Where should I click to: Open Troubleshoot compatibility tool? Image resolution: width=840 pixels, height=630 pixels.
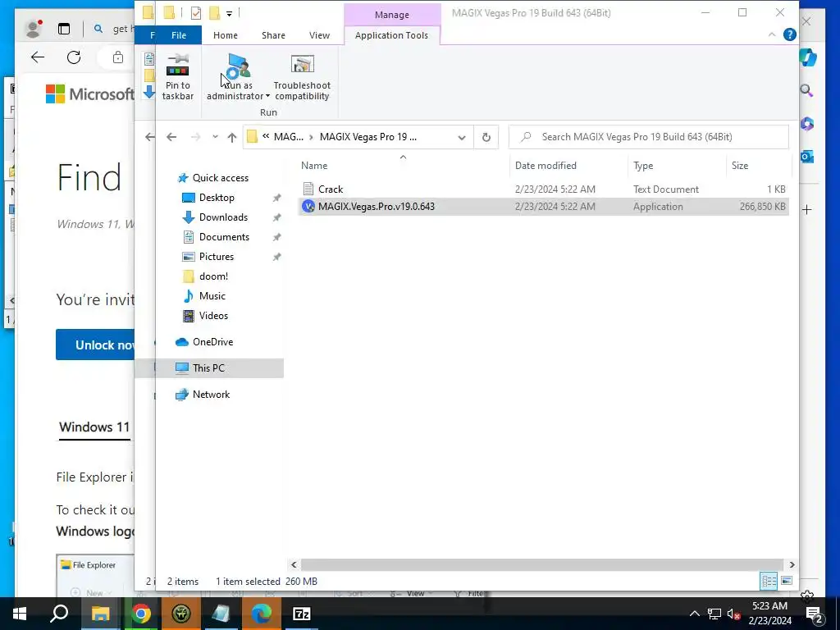click(302, 77)
